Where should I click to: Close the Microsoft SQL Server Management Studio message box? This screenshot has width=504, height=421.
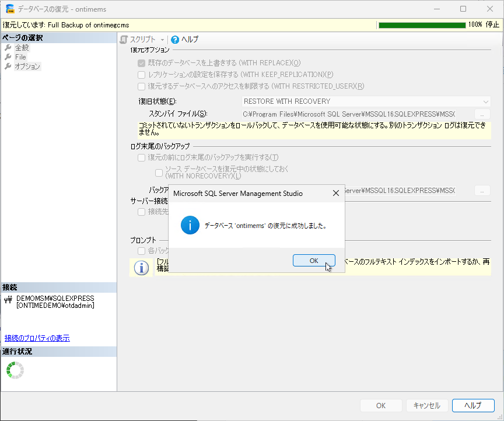335,193
